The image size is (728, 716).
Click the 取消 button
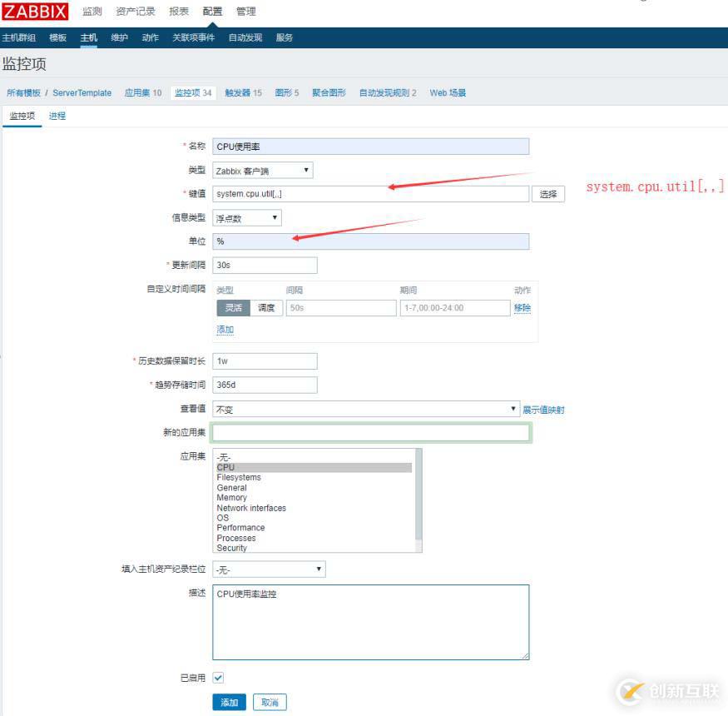(270, 702)
